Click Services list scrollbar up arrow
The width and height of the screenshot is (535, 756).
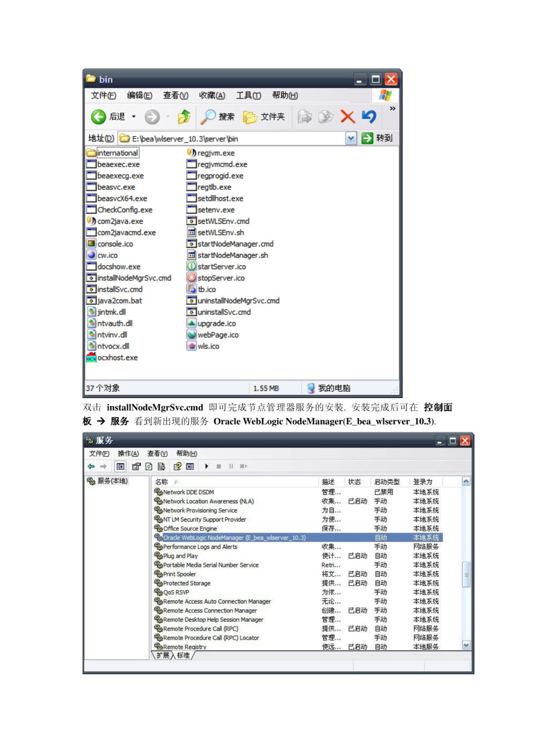pos(466,482)
